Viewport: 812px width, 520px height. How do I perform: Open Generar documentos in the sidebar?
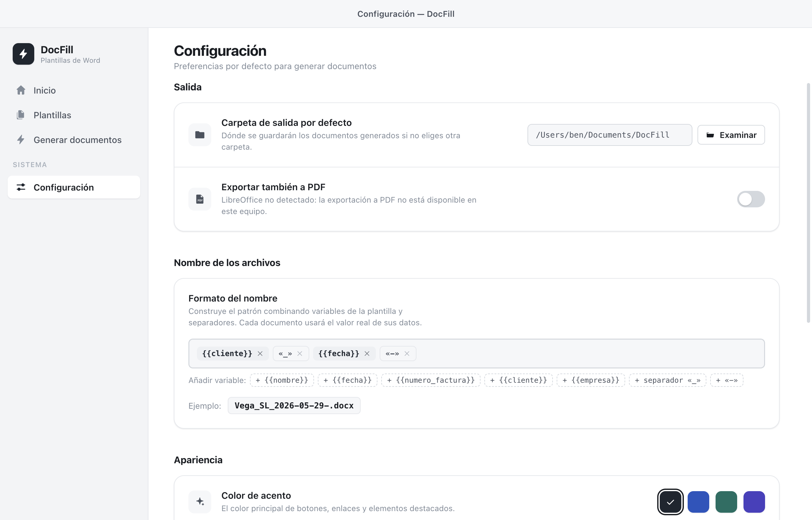(x=74, y=140)
